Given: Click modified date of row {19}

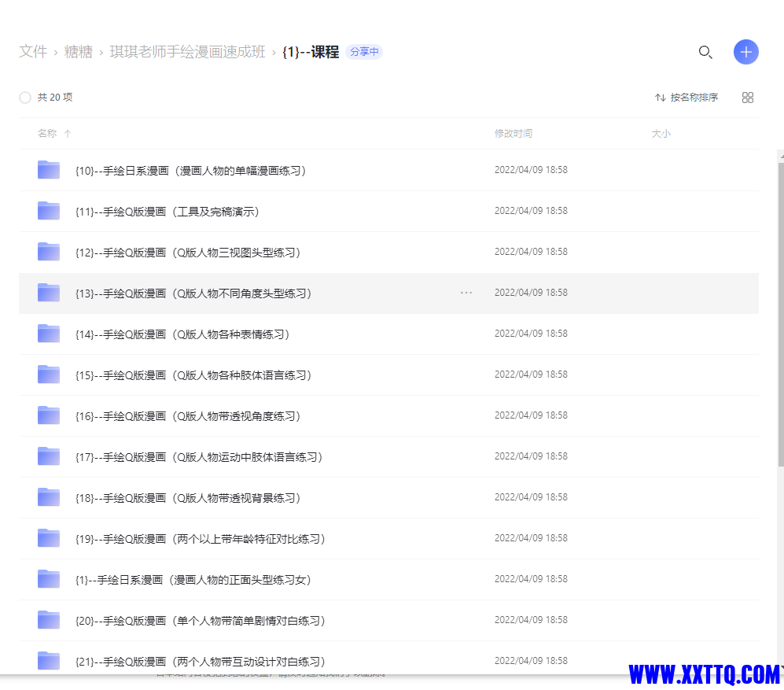Looking at the screenshot, I should 531,538.
